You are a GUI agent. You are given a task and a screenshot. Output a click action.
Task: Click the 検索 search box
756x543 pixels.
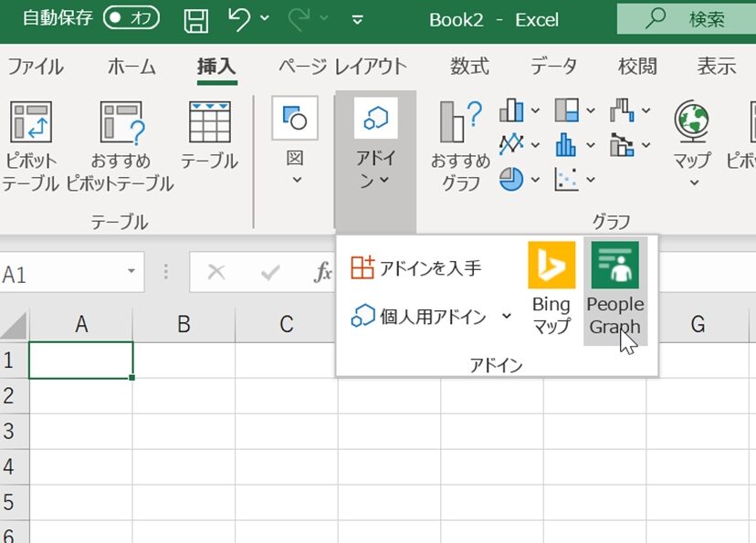(x=687, y=19)
